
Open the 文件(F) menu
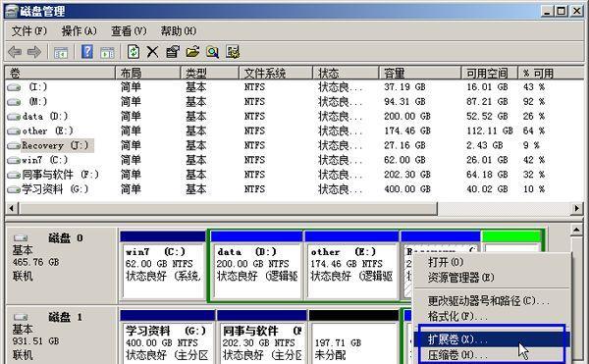(x=29, y=30)
